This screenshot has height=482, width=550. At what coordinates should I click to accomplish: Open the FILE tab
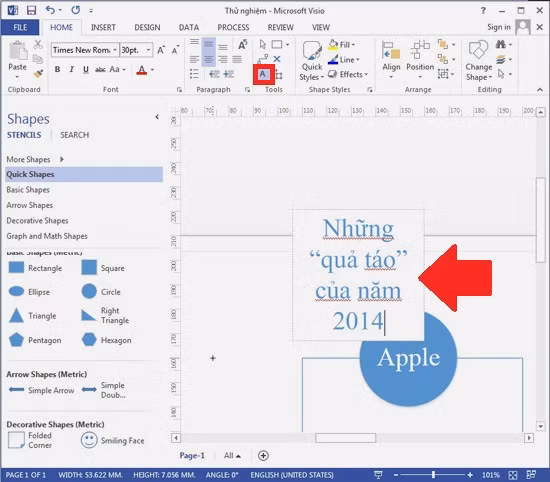20,27
